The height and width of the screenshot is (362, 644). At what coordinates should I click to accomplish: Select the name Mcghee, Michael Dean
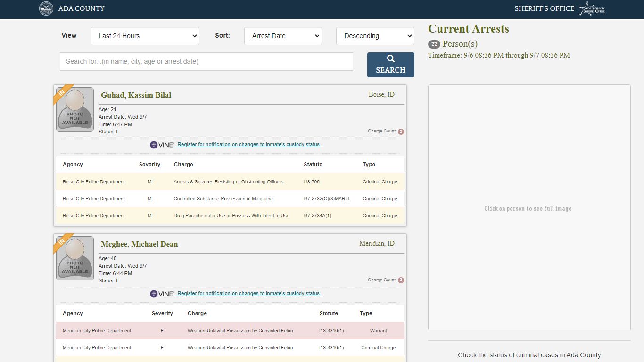point(140,244)
